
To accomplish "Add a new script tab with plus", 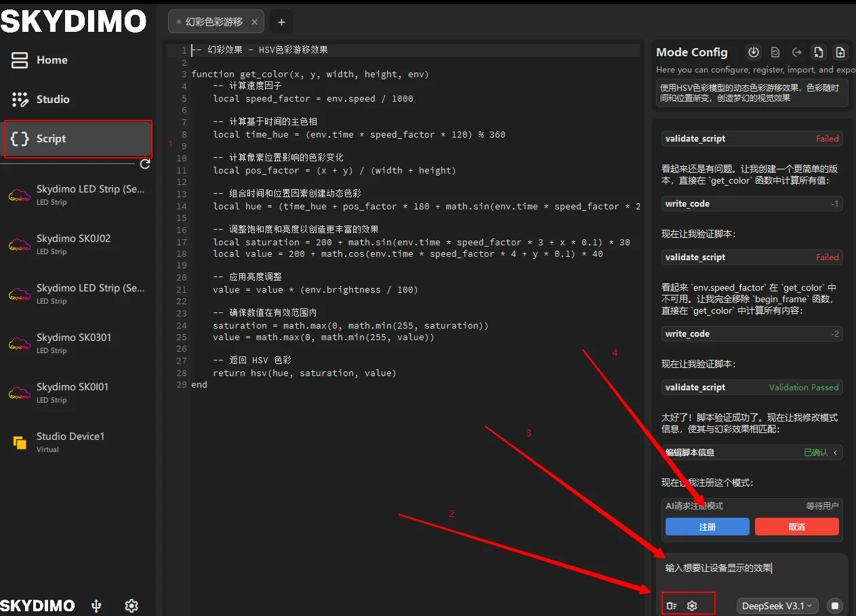I will [281, 22].
